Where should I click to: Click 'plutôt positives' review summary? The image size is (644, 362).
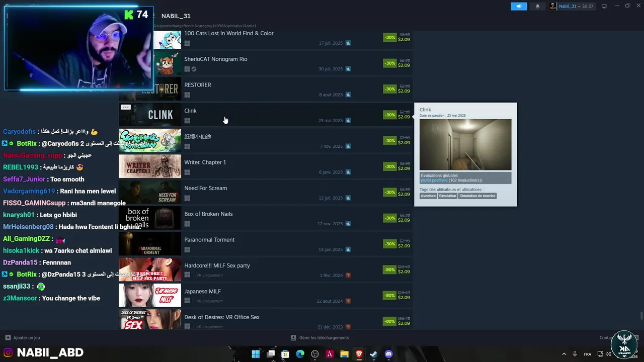pos(434,180)
